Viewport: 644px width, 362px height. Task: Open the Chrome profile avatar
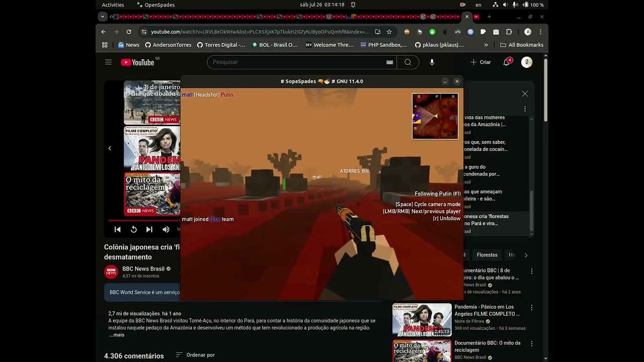tap(527, 32)
